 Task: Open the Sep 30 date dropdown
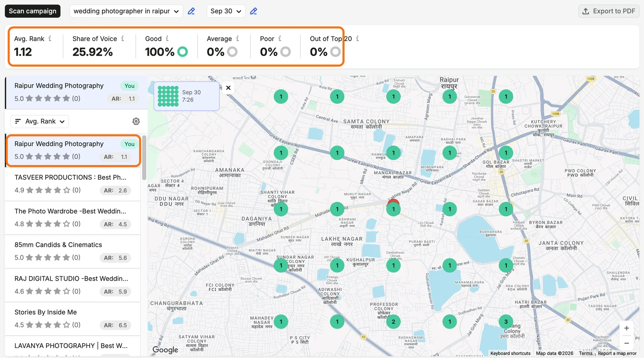pos(226,11)
